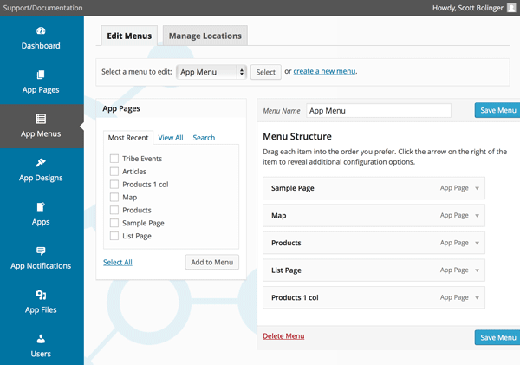
Task: Go to the Dashboard menu label
Action: tap(41, 46)
